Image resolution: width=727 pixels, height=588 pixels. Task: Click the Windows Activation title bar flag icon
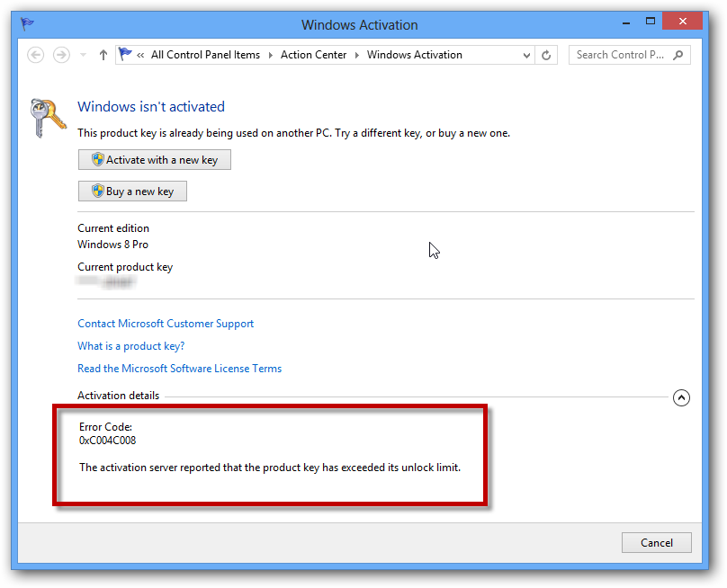pos(27,23)
